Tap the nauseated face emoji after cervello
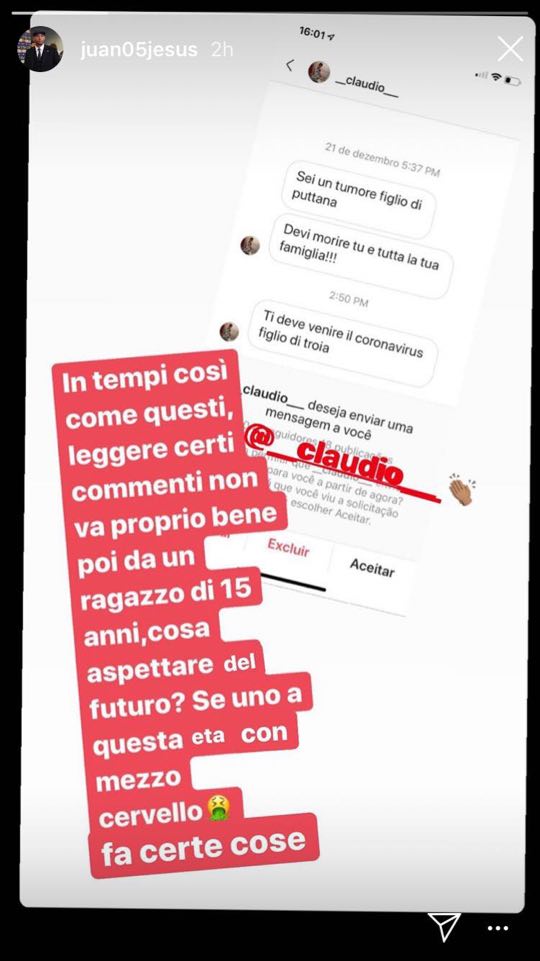 218,808
